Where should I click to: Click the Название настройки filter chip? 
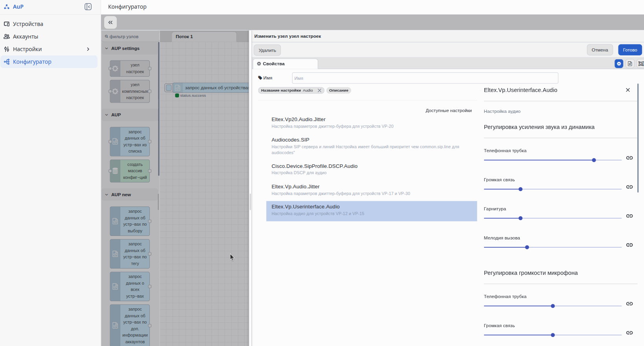(x=291, y=90)
